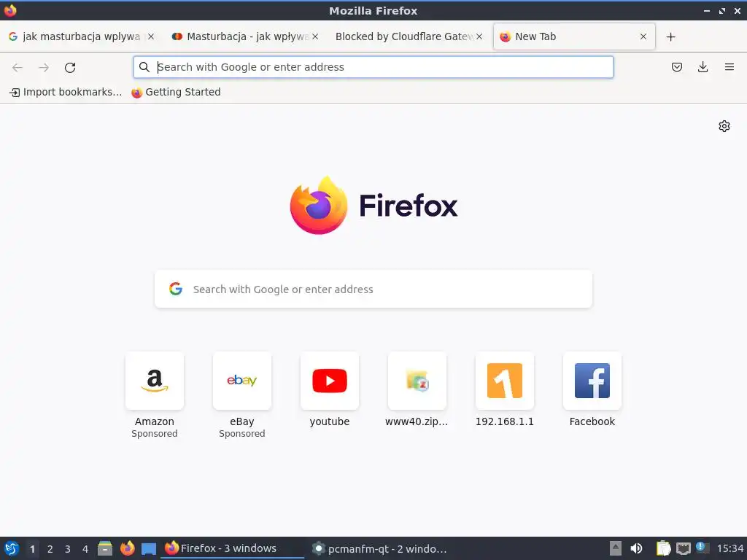Switch to the Google jak masturbacja tab
This screenshot has height=560, width=747.
pos(82,36)
